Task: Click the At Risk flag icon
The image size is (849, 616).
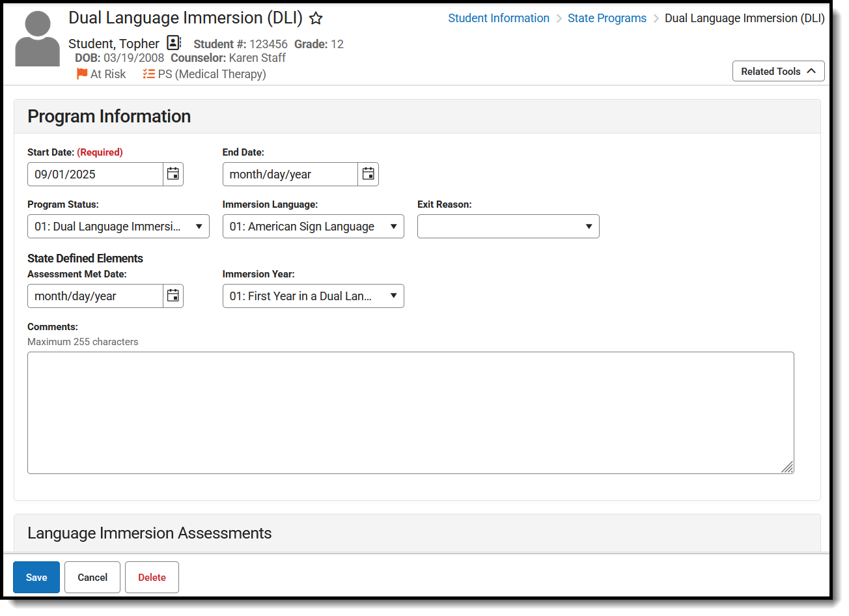Action: pyautogui.click(x=82, y=74)
